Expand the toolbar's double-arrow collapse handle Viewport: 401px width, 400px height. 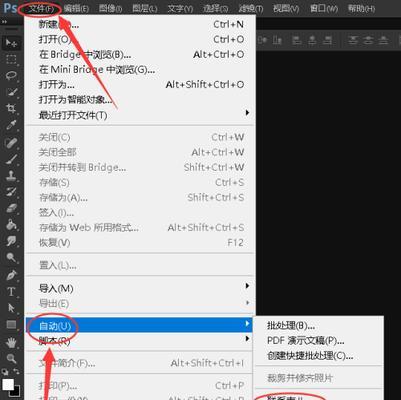[4, 22]
